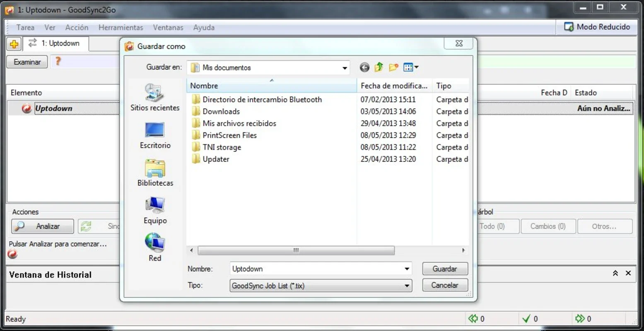Open the view menu grid icon
This screenshot has height=331, width=644.
(411, 67)
